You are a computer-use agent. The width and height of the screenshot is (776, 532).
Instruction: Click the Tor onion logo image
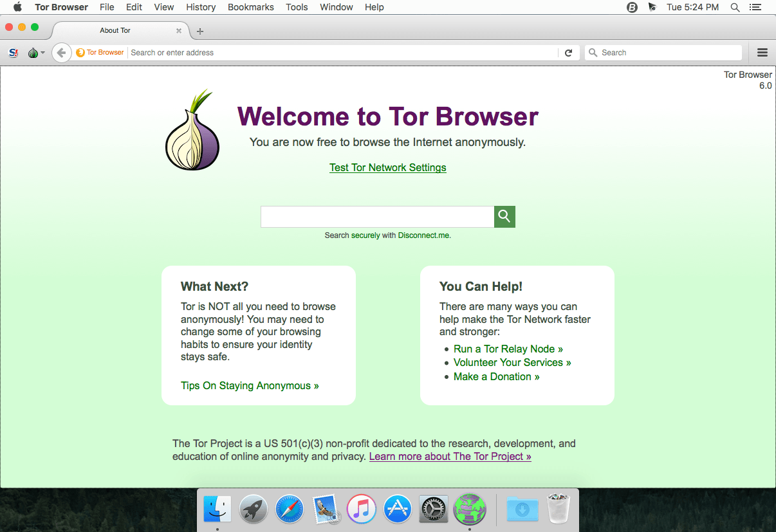[x=192, y=131]
